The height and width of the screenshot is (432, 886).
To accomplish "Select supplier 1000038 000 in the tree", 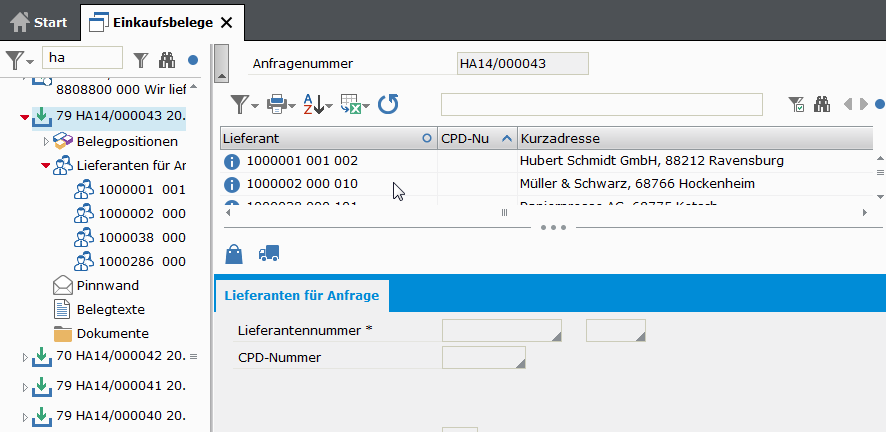I will click(129, 238).
